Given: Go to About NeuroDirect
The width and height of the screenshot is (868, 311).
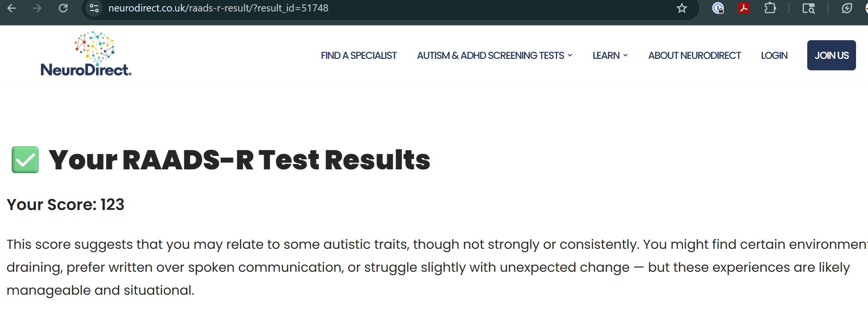Looking at the screenshot, I should tap(694, 56).
